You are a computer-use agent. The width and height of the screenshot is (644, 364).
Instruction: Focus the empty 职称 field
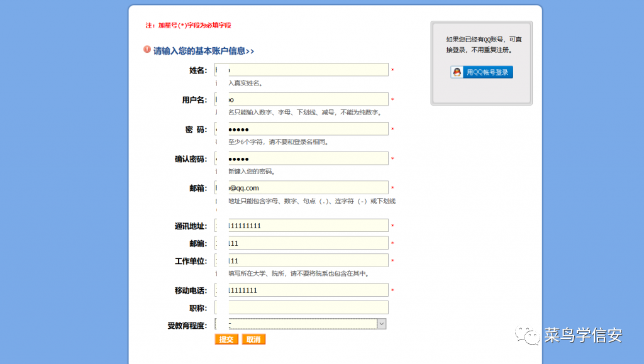tap(301, 307)
